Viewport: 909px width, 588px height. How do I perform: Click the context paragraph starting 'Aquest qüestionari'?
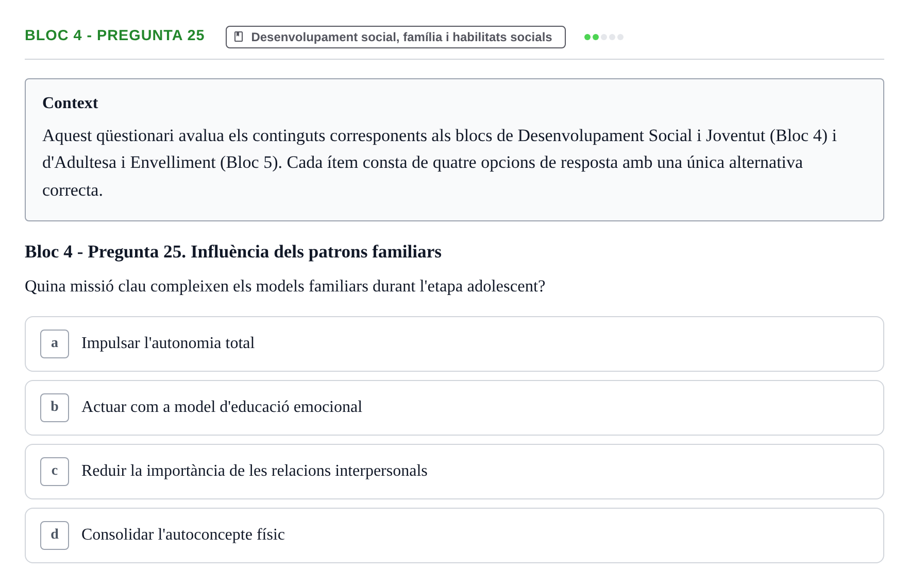click(439, 163)
